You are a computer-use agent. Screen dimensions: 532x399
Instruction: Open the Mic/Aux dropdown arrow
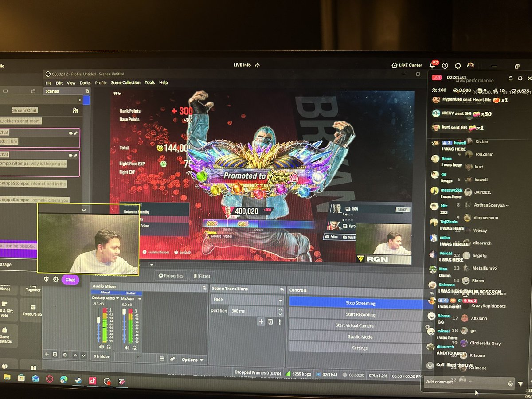[140, 299]
